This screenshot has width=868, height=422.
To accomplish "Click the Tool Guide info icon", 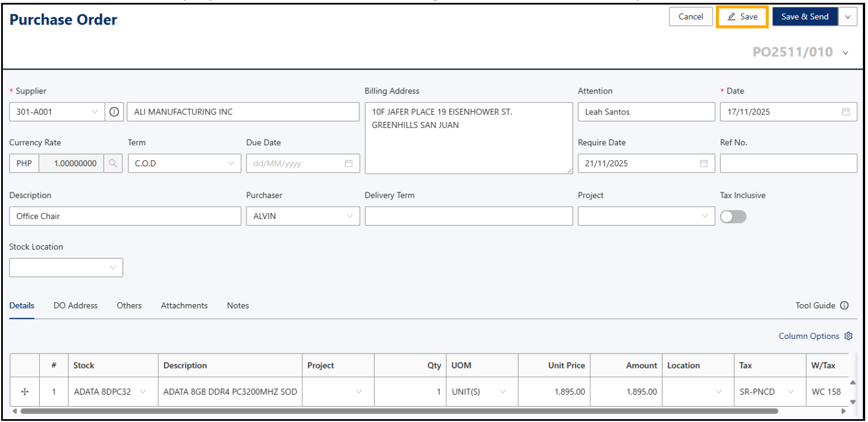I will [844, 306].
